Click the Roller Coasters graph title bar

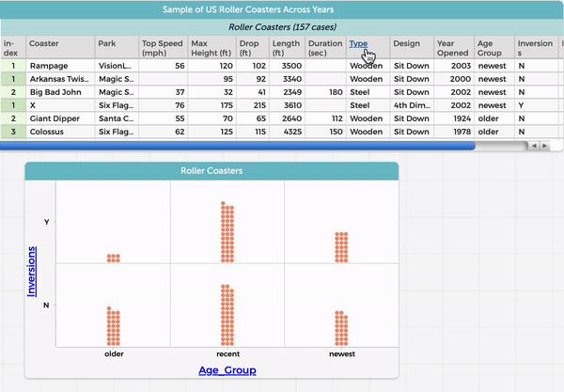tap(211, 171)
